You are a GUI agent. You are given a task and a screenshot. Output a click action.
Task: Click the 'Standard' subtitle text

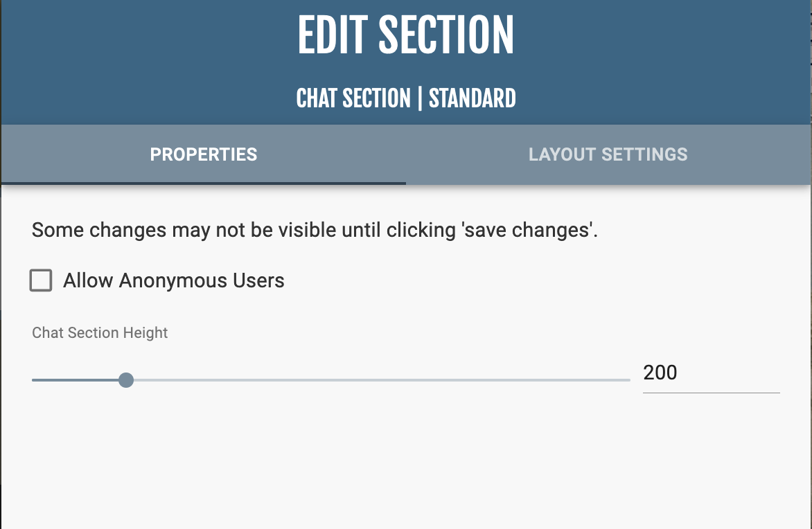click(x=473, y=98)
